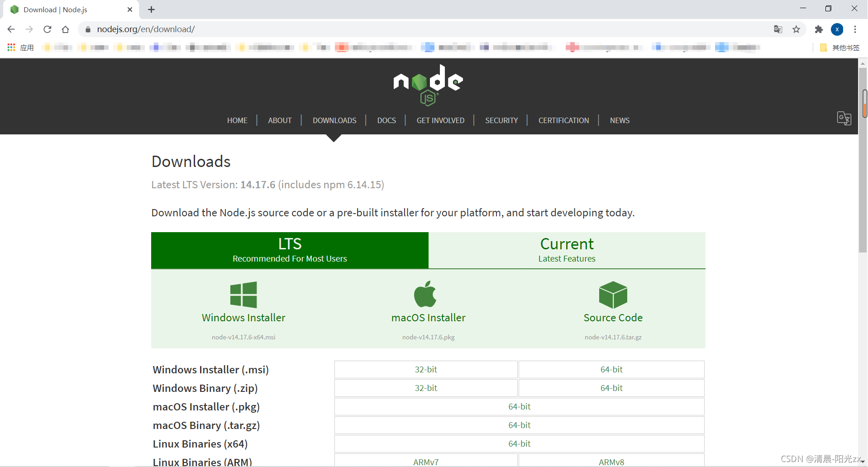
Task: Download Windows Installer (.msi) 32-bit
Action: point(426,369)
